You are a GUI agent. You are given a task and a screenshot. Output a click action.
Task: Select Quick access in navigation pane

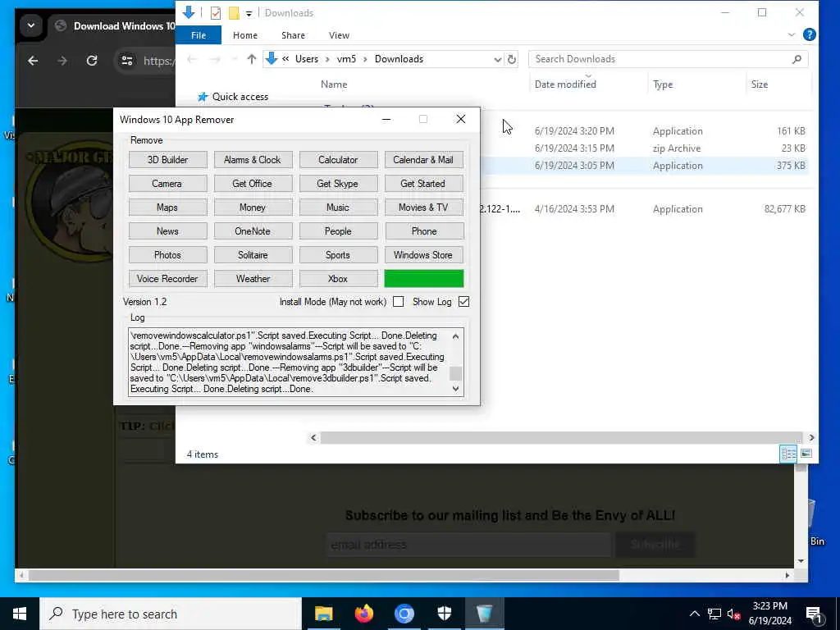(240, 97)
